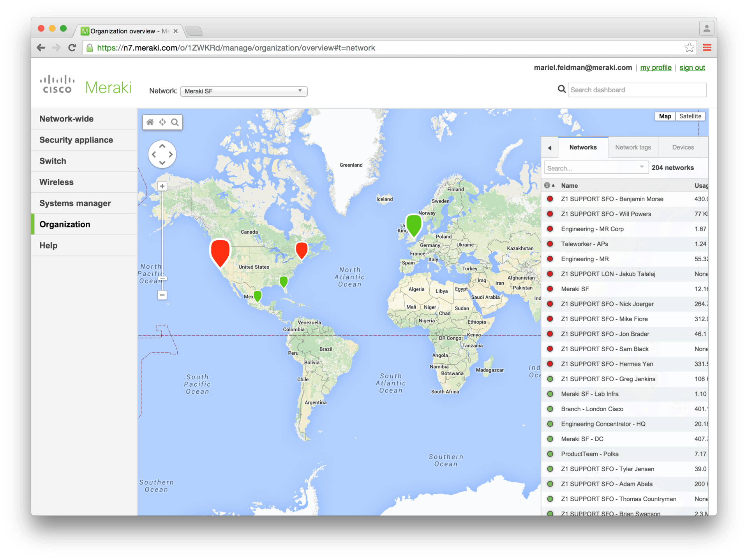Open the Help menu
748x560 pixels.
(x=84, y=245)
